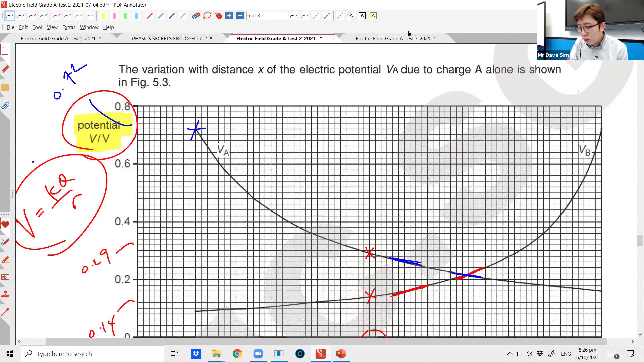Open the ENG language switcher
This screenshot has height=362, width=644.
566,354
